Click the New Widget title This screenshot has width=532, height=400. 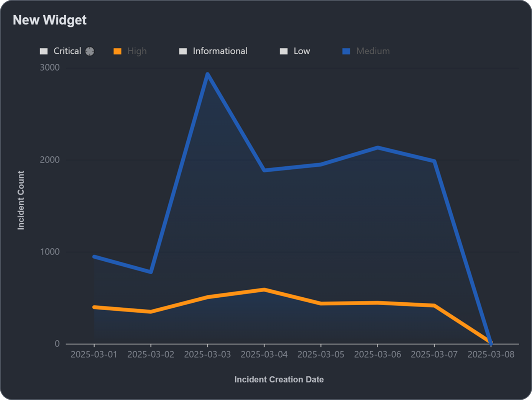point(50,20)
